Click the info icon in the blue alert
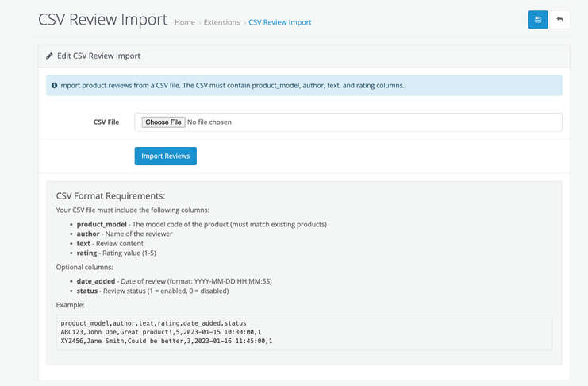This screenshot has width=588, height=386. click(55, 85)
